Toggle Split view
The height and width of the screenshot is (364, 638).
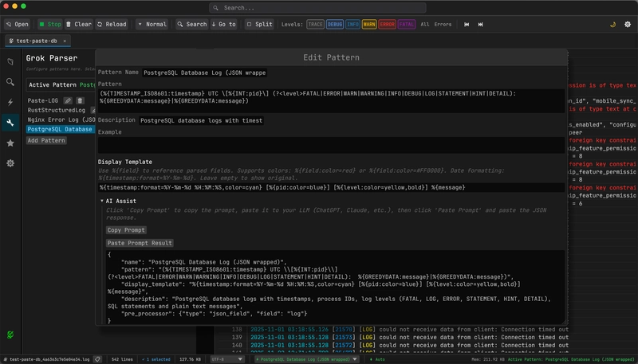260,25
